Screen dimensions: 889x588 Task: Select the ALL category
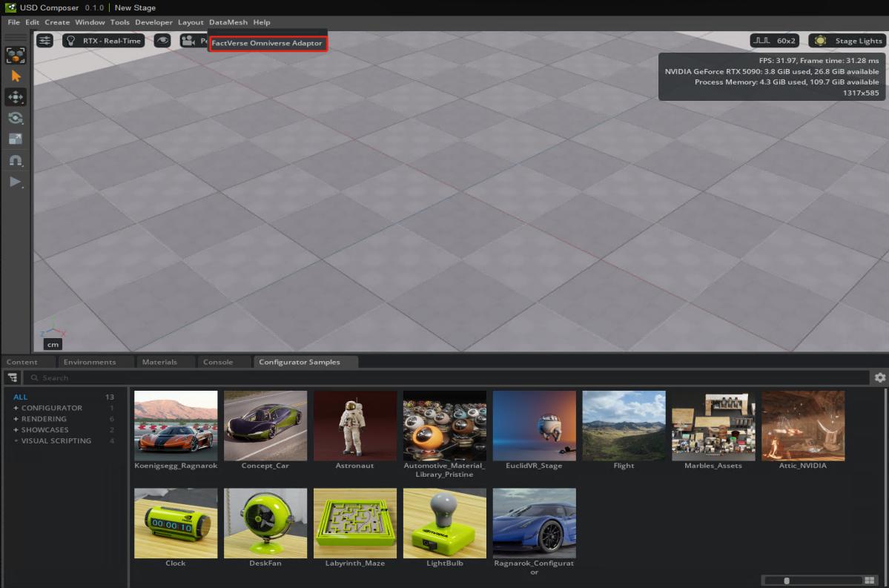coord(21,397)
